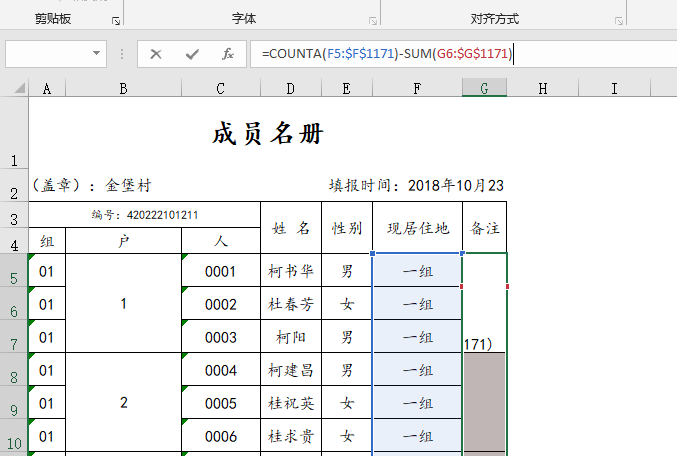This screenshot has width=677, height=456.
Task: Select column C header
Action: [221, 88]
